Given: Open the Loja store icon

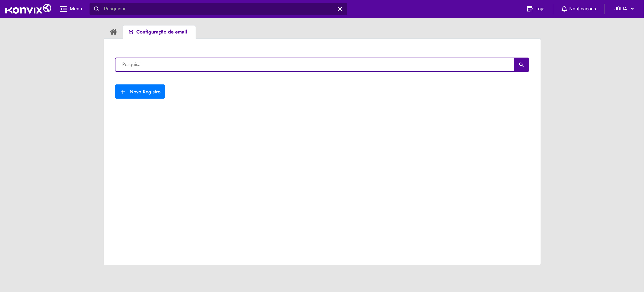Looking at the screenshot, I should (529, 9).
